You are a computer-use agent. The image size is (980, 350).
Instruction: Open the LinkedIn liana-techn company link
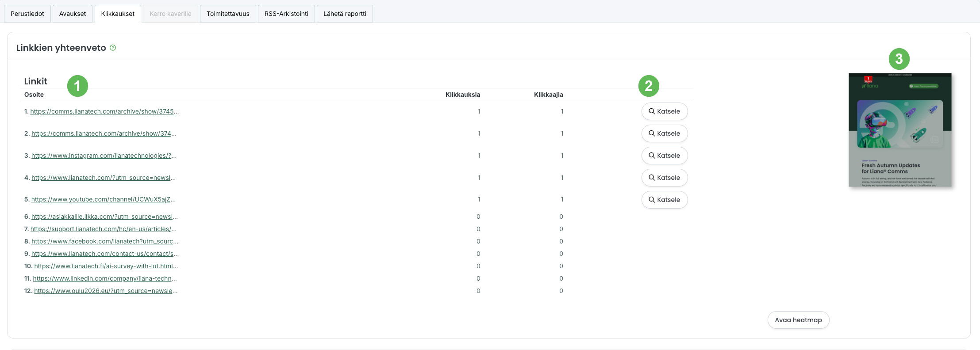105,278
